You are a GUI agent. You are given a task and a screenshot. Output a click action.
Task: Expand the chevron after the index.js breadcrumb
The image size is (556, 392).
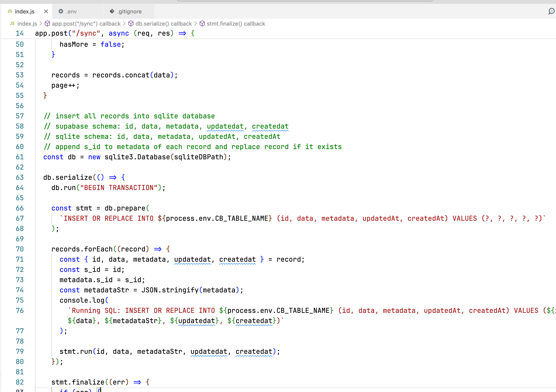41,23
